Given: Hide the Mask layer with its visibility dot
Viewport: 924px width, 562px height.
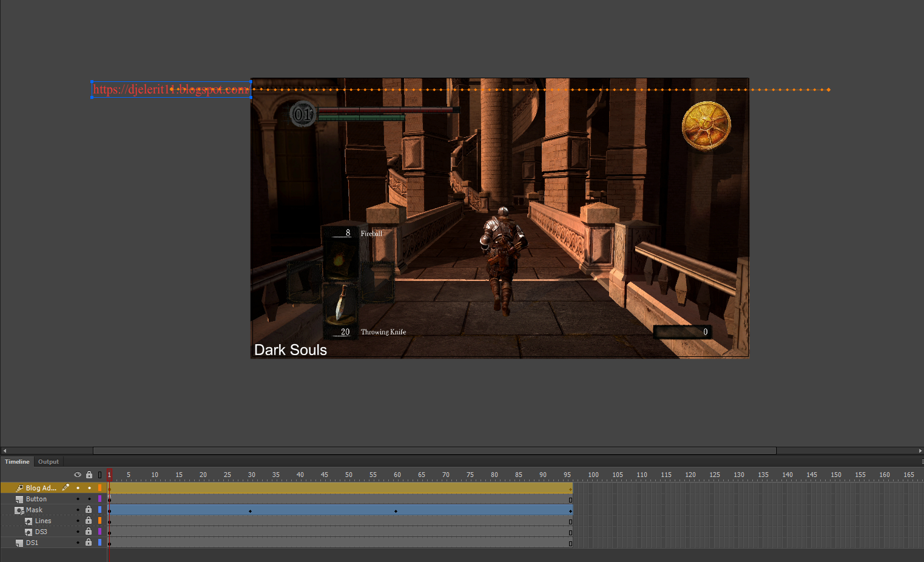Looking at the screenshot, I should click(78, 510).
